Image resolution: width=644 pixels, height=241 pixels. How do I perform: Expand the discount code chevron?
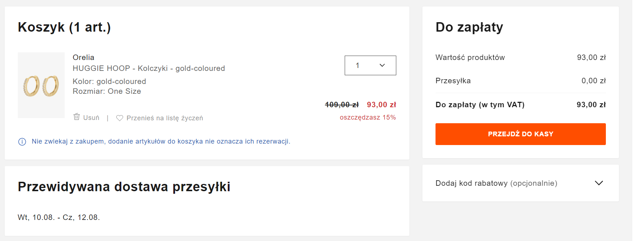599,183
